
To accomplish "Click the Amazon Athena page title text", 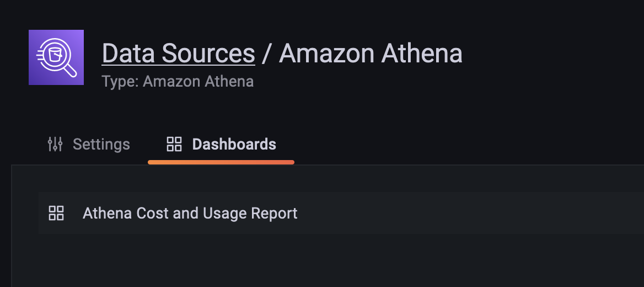I will click(x=370, y=54).
